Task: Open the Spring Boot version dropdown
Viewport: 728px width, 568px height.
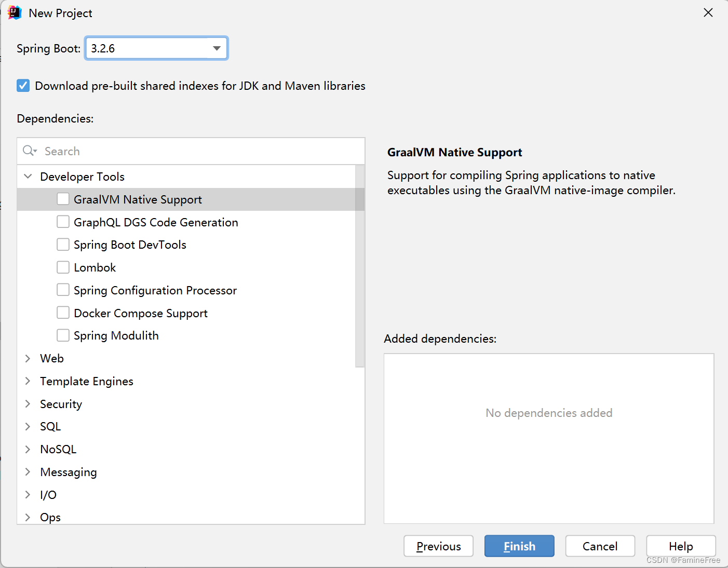Action: (x=217, y=48)
